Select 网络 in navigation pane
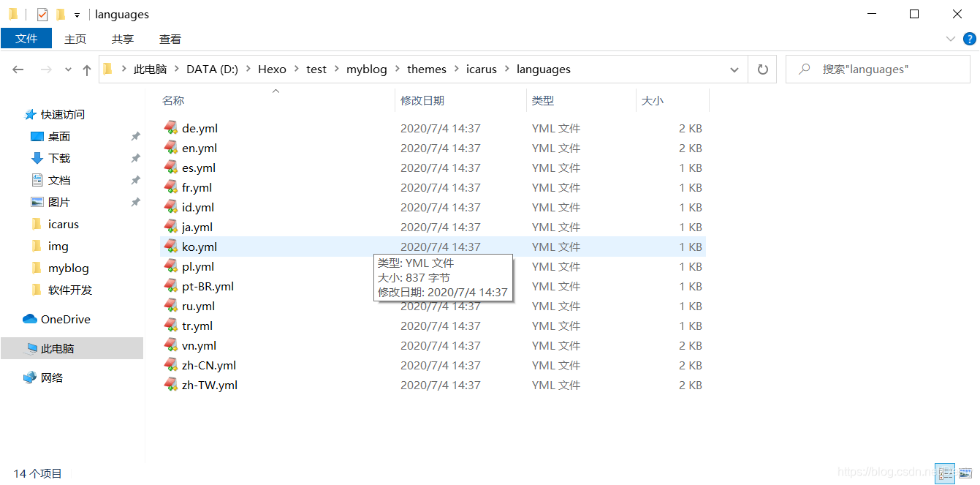 (x=51, y=378)
